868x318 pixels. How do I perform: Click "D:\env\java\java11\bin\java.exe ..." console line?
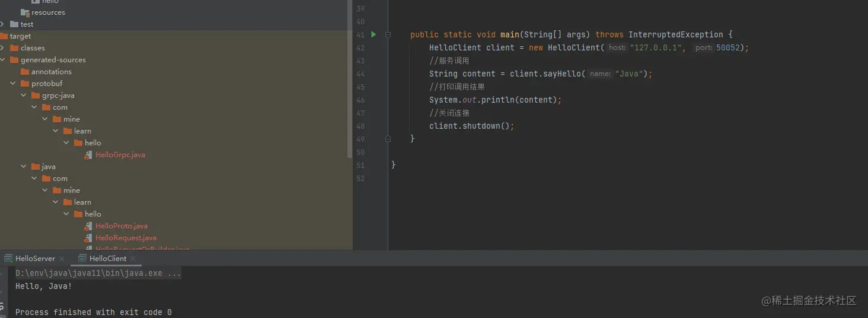[98, 274]
